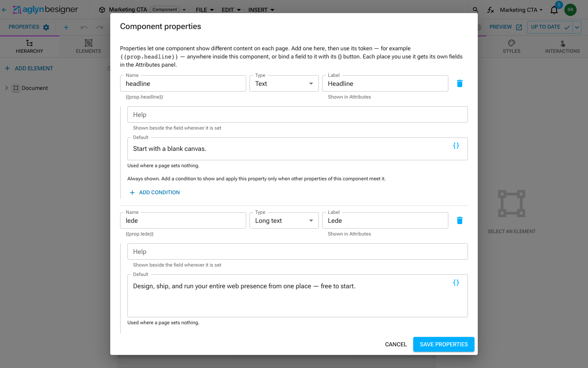
Task: Switch to the Hierarchy tab
Action: (29, 47)
